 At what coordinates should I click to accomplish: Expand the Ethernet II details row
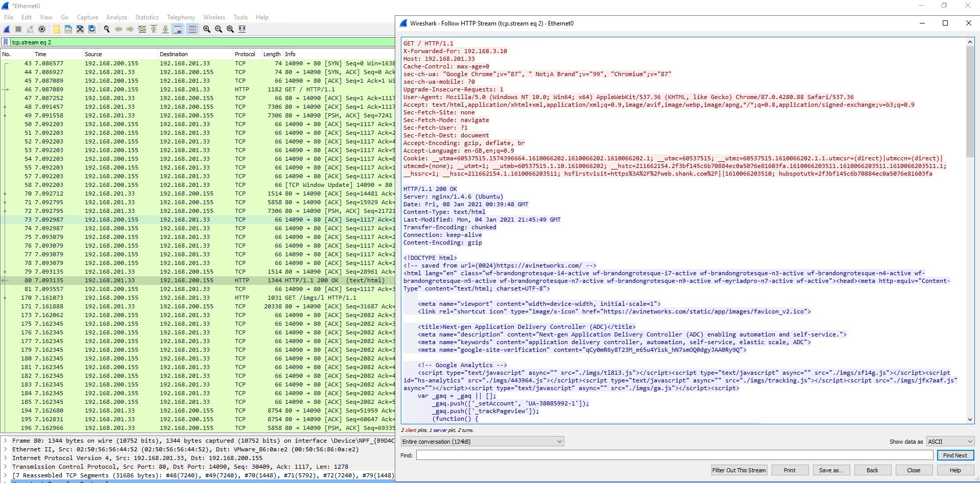click(x=6, y=449)
